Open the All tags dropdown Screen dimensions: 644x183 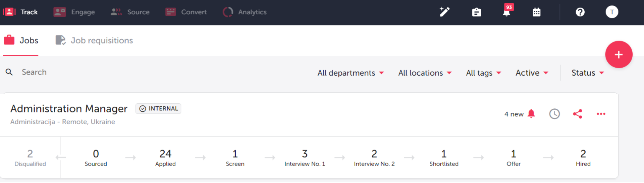[483, 73]
